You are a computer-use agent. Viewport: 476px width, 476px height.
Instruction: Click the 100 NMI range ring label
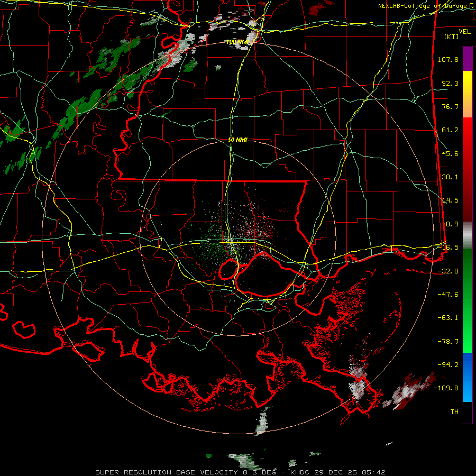[237, 42]
